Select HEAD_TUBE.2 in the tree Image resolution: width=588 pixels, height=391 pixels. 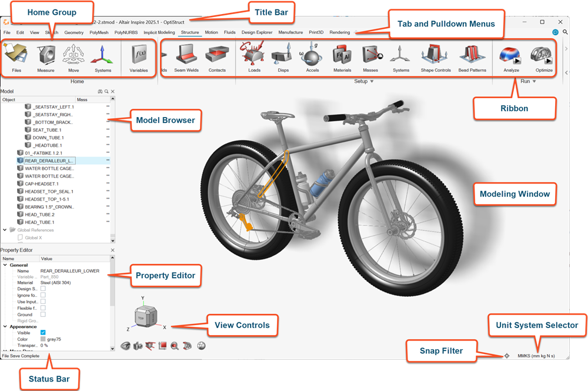(40, 215)
